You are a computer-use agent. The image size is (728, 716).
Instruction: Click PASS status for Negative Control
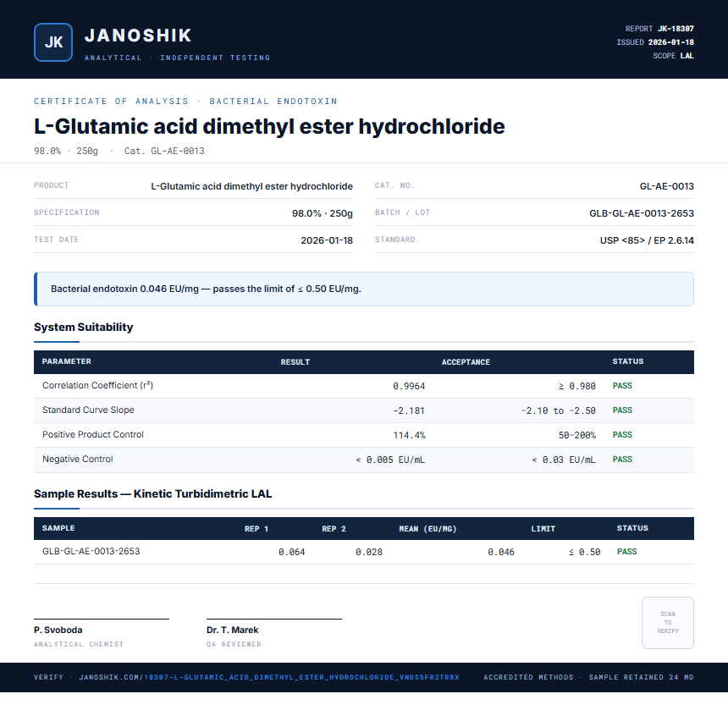click(622, 460)
